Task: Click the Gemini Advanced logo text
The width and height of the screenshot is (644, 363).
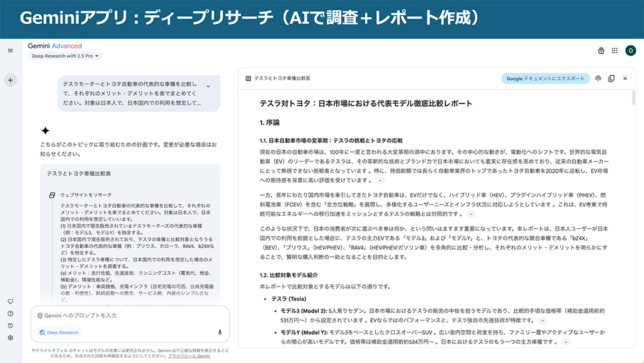Action: pos(55,46)
